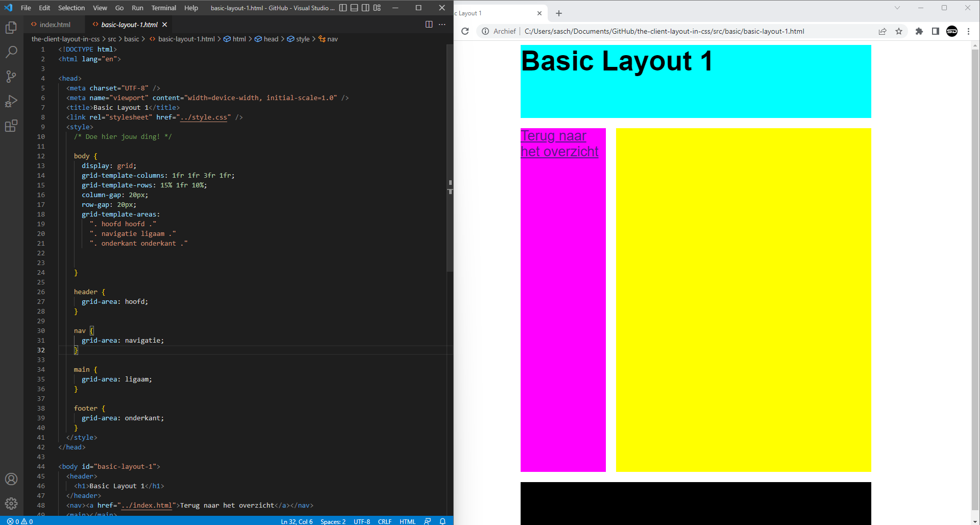Open Manage gear menu in VS Code
This screenshot has width=980, height=525.
[11, 504]
